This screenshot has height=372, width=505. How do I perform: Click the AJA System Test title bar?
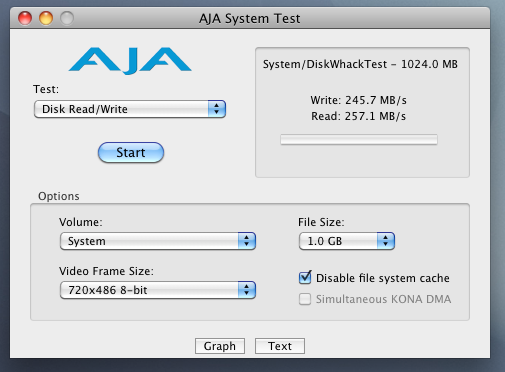coord(250,18)
